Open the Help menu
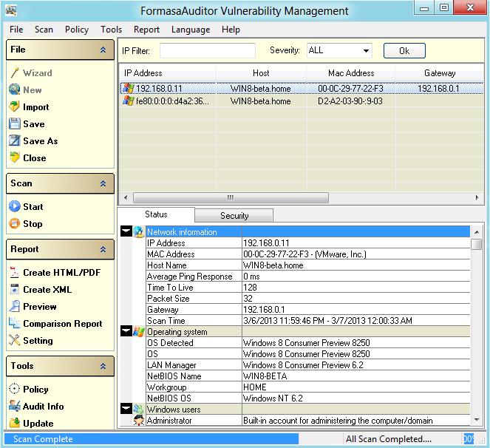This screenshot has width=490, height=448. [x=231, y=30]
